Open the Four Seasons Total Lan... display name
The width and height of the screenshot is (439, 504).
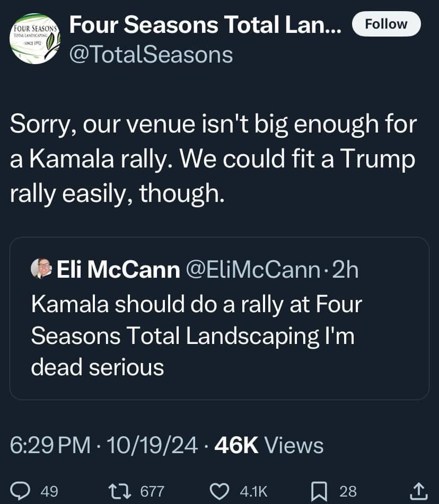pyautogui.click(x=205, y=25)
